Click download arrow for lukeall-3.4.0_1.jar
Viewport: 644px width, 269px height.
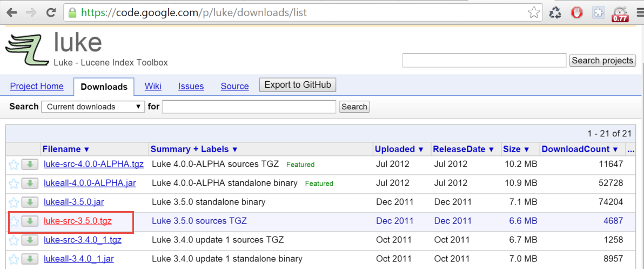pos(30,259)
